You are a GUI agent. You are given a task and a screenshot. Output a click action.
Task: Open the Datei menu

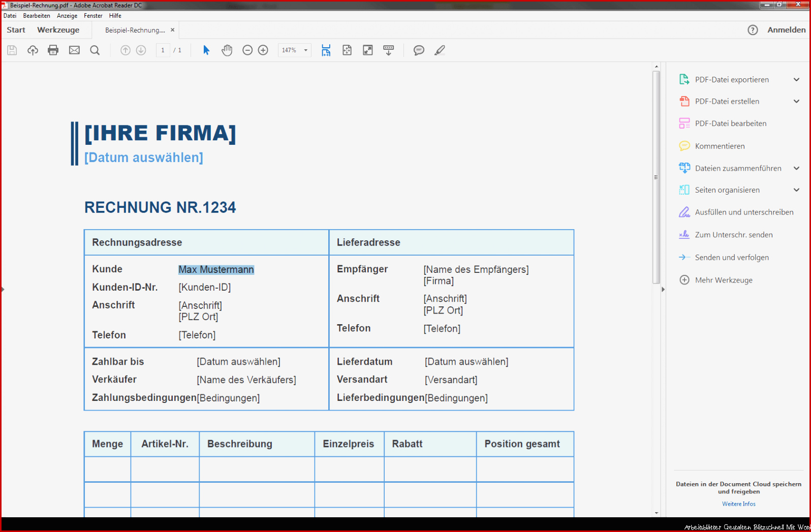[10, 16]
